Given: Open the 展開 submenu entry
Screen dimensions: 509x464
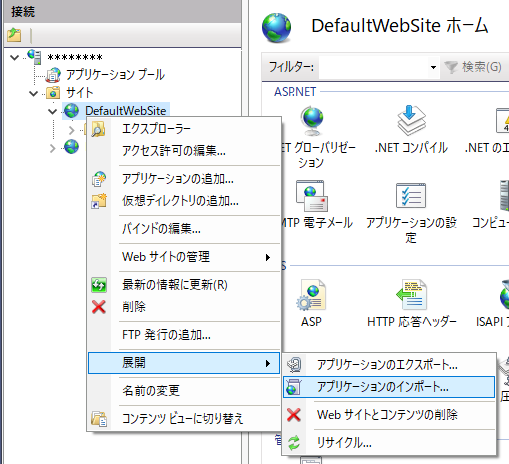Looking at the screenshot, I should [x=184, y=363].
